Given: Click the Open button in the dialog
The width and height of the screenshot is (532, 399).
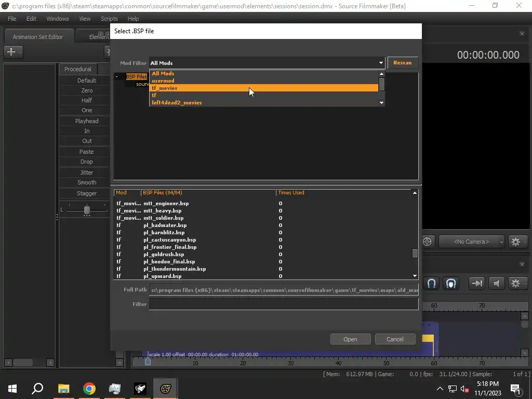Looking at the screenshot, I should pyautogui.click(x=350, y=339).
